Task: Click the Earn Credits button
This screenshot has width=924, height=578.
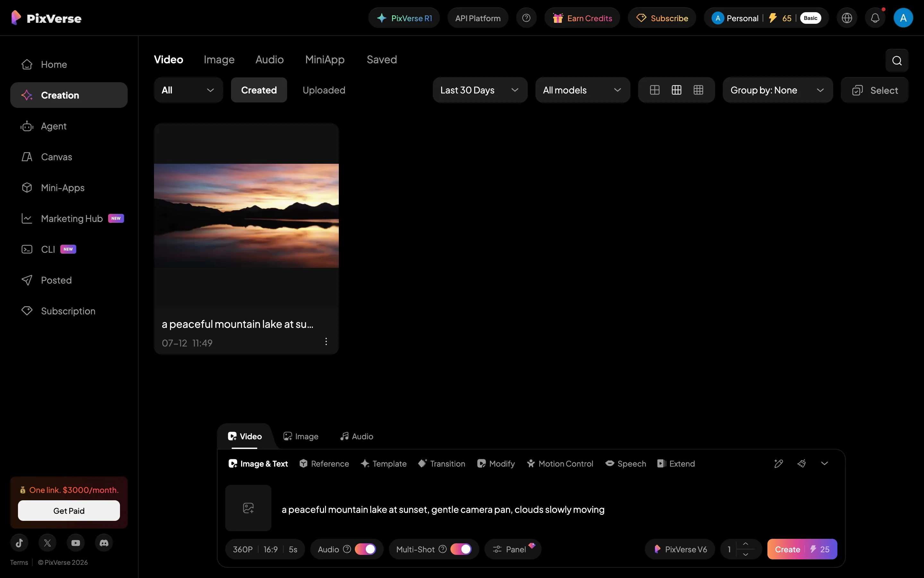Action: (x=582, y=18)
